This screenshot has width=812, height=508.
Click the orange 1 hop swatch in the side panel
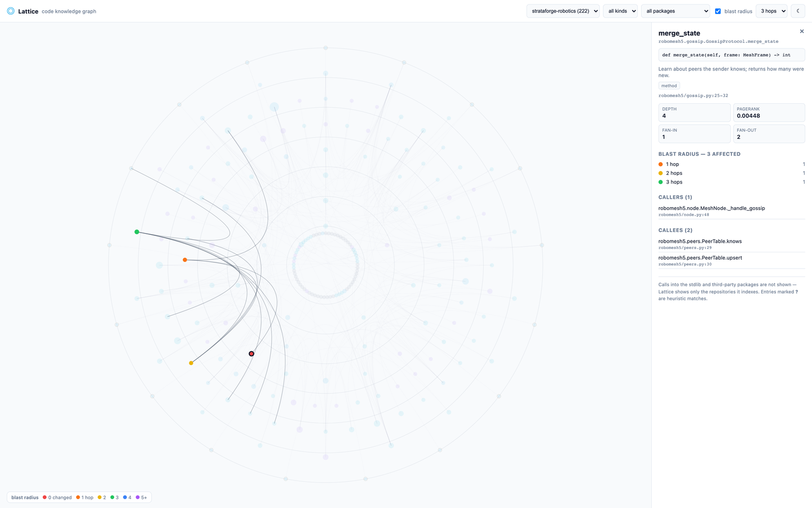(x=660, y=164)
